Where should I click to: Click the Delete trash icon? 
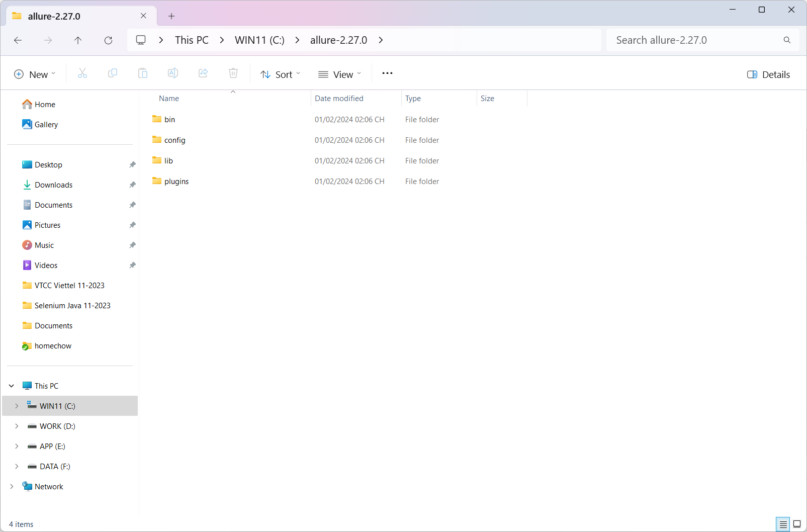233,73
